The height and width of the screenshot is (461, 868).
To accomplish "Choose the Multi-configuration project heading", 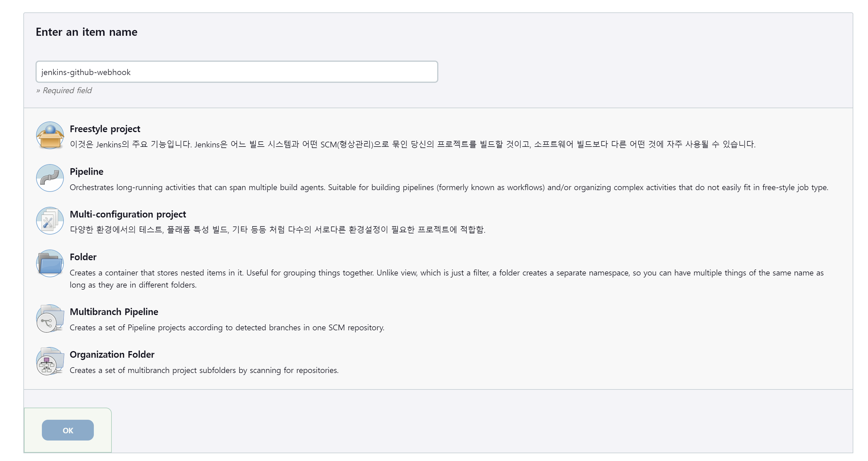I will pos(128,215).
